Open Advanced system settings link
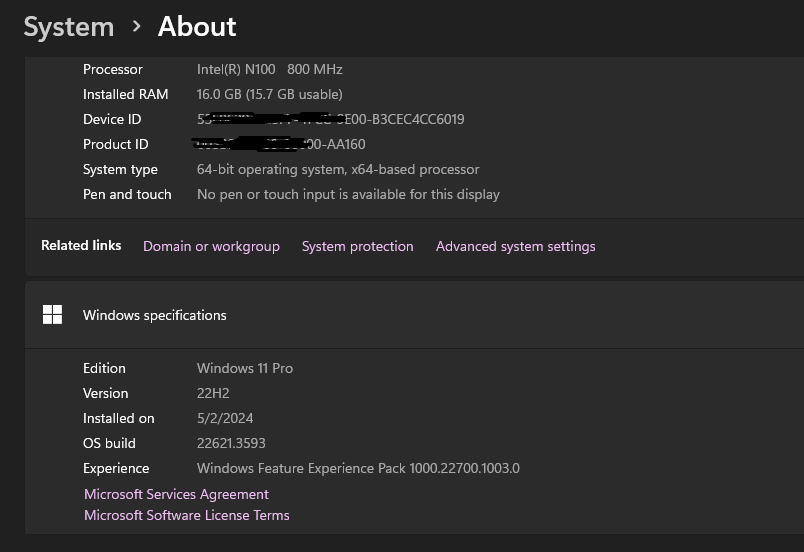804x552 pixels. click(x=515, y=247)
